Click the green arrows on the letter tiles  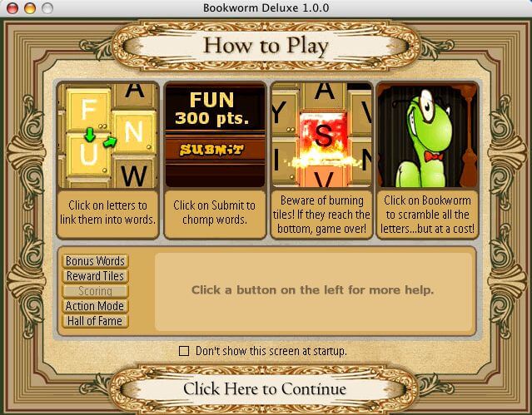pyautogui.click(x=100, y=137)
